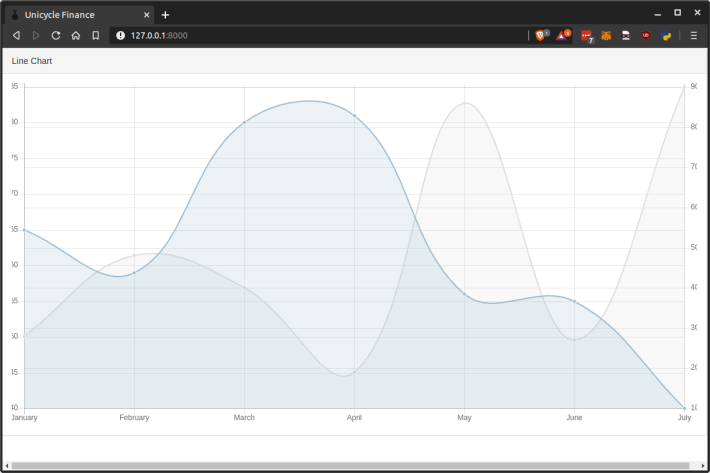Bookmark this page
The height and width of the screenshot is (473, 710).
96,35
